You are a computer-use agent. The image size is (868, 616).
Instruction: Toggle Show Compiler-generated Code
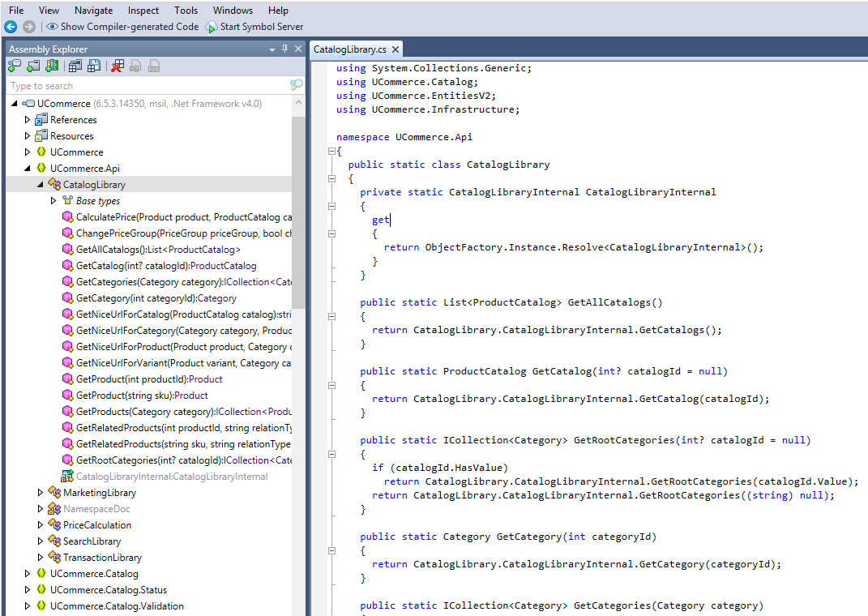coord(122,27)
